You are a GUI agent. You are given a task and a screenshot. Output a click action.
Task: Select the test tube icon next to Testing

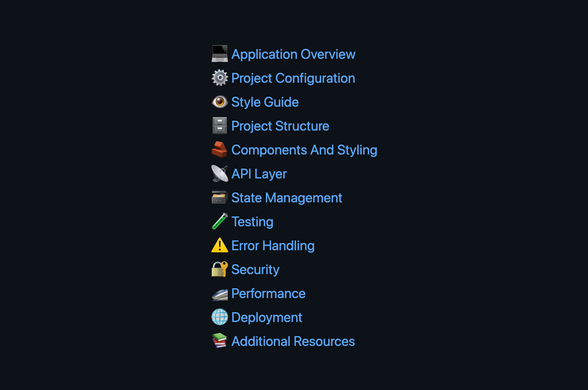220,221
